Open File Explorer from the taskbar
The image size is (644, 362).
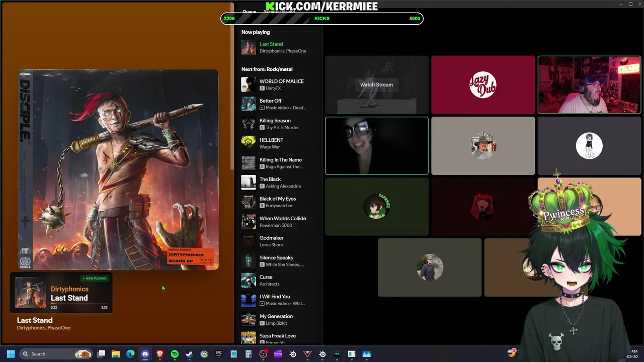116,354
